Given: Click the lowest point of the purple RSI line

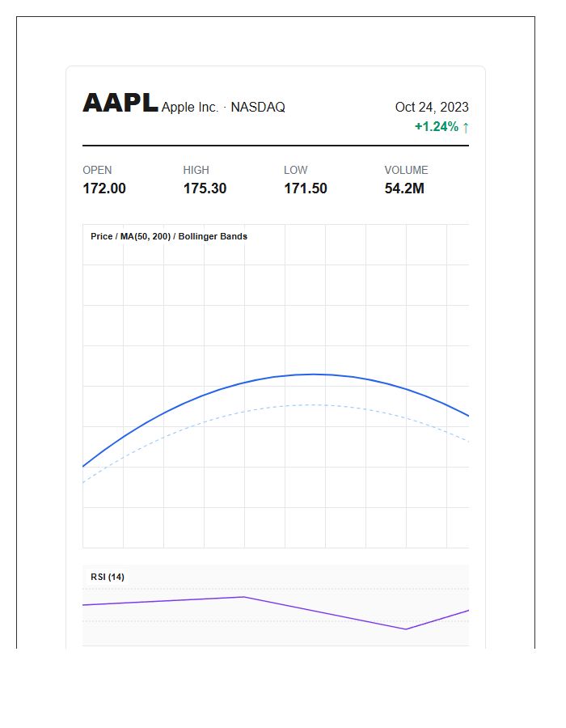Looking at the screenshot, I should 405,629.
